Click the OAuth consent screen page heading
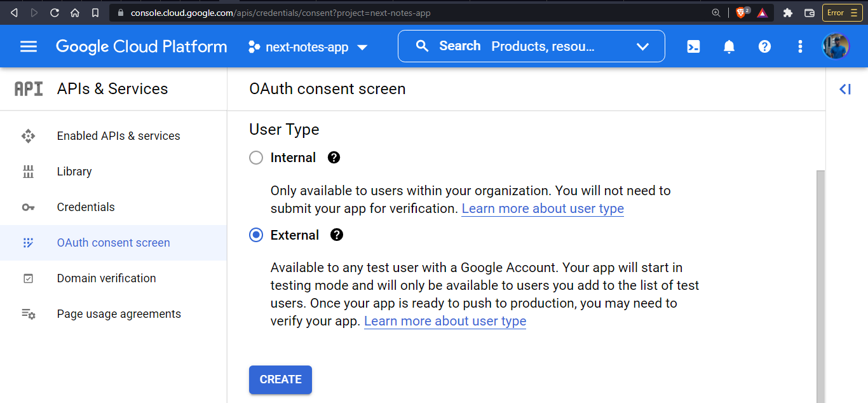Screen dimensions: 868x403 [x=327, y=89]
